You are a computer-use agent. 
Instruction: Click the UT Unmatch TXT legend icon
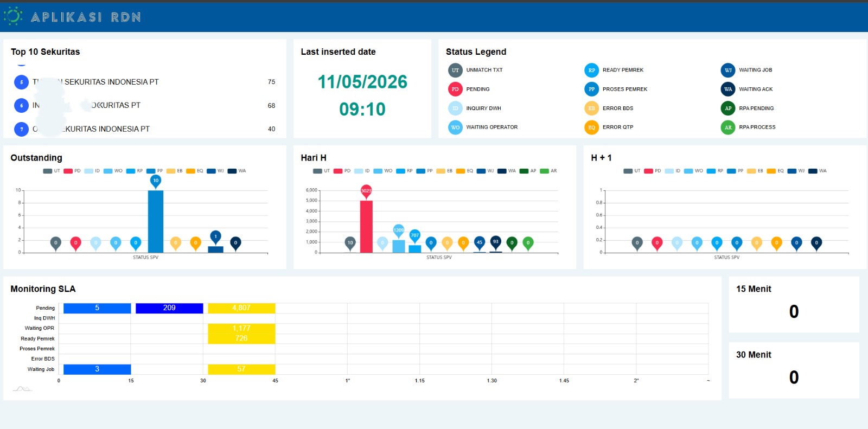tap(455, 70)
